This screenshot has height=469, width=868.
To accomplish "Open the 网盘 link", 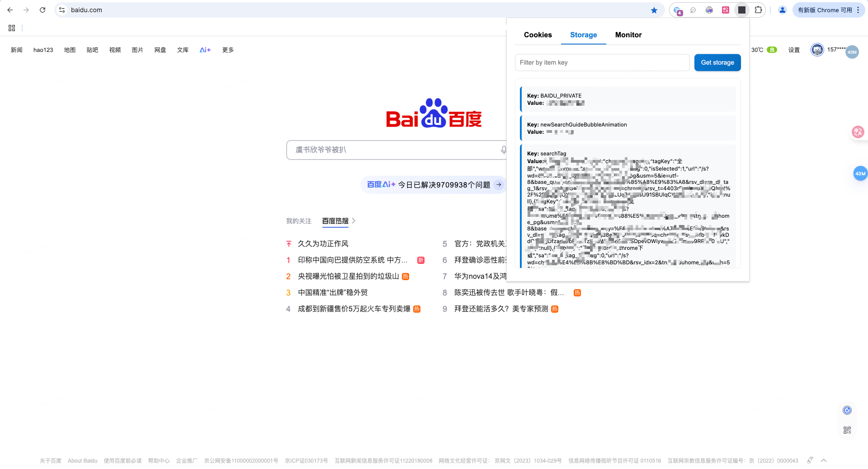I will [160, 50].
